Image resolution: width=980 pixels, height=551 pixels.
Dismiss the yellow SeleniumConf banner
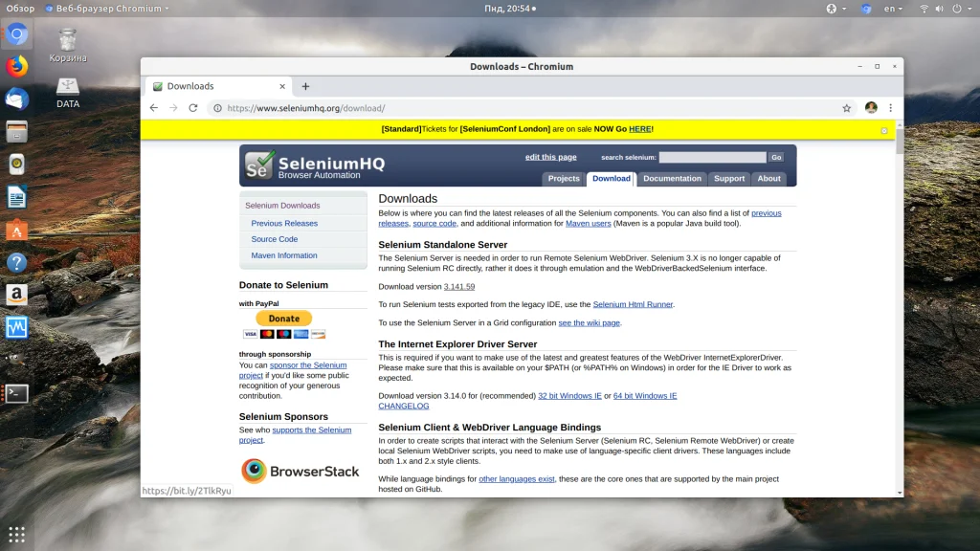coord(883,130)
